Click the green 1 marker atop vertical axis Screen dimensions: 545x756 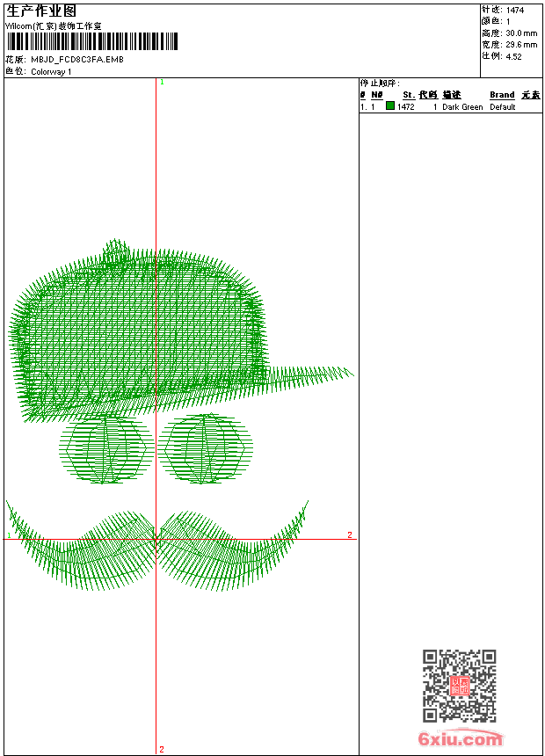click(x=162, y=83)
